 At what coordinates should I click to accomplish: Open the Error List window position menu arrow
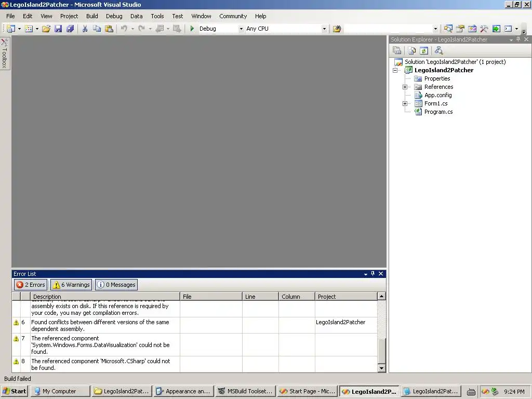pyautogui.click(x=365, y=274)
